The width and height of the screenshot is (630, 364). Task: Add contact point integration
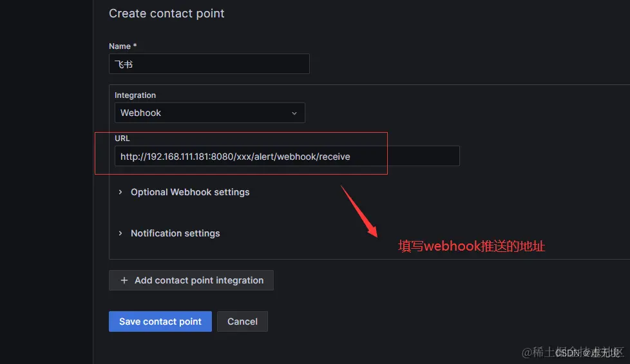click(x=191, y=280)
